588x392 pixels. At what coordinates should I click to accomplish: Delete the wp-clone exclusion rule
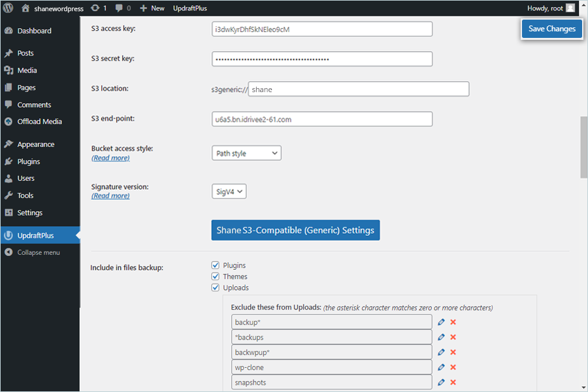pos(453,367)
